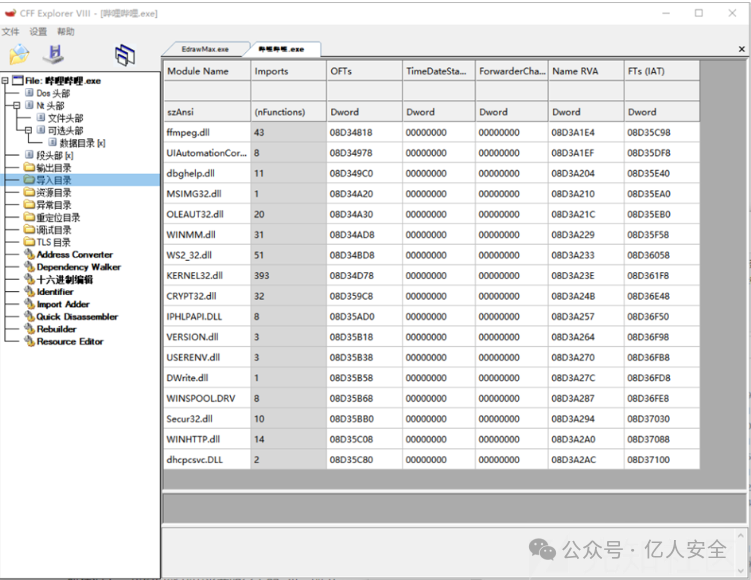Close the document tab with X button
This screenshot has height=580, width=751.
pyautogui.click(x=741, y=49)
